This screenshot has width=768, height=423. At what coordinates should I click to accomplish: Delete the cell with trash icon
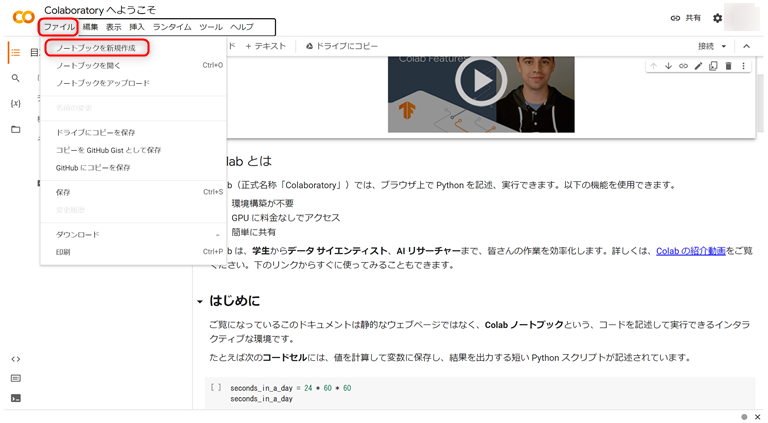728,66
